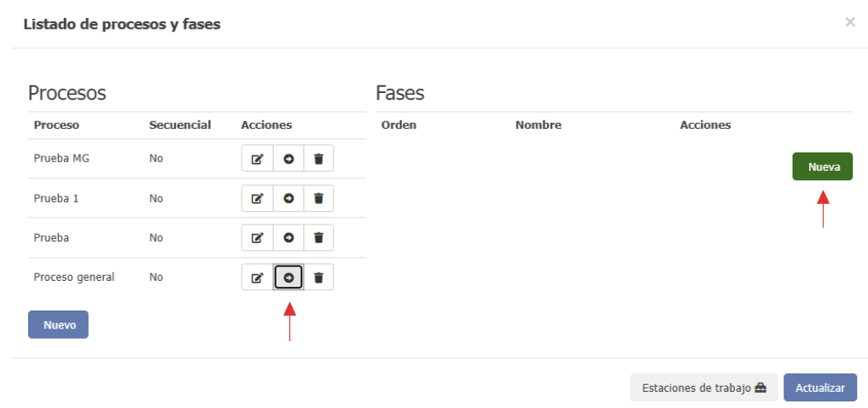Create a new phase with Nueva

coord(823,166)
